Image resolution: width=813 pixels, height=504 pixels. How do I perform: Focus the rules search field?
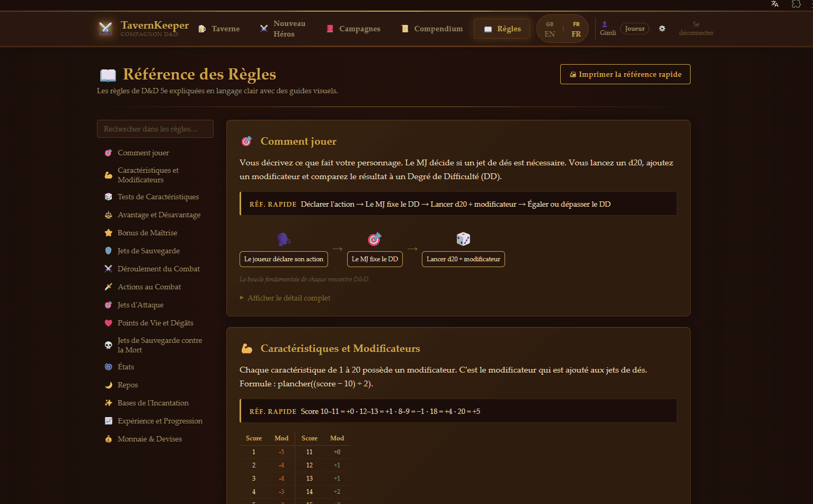tap(155, 129)
